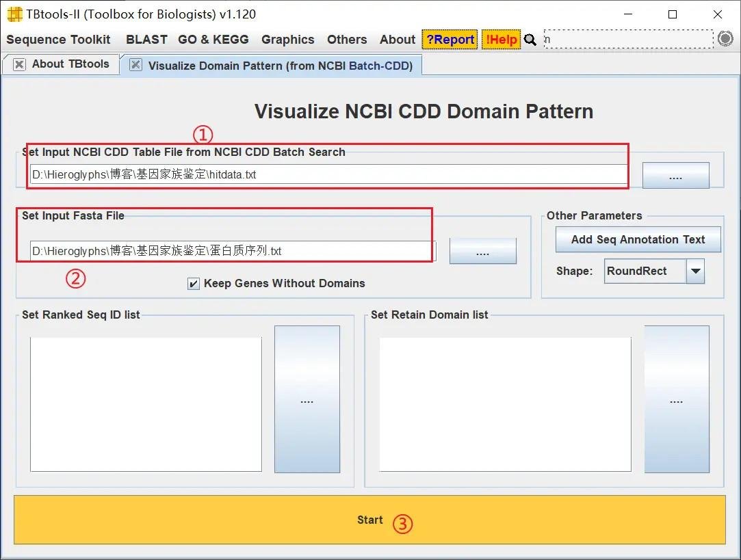Close the About TBtools tab

(19, 64)
